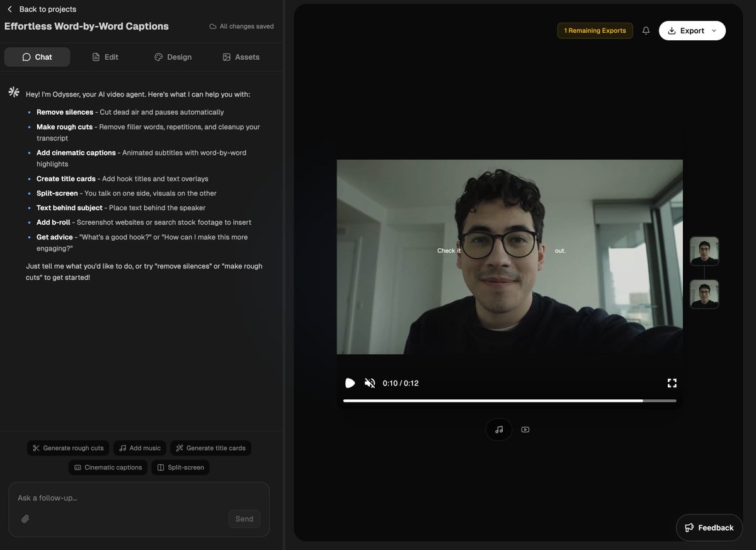Switch to the Edit tab

point(105,57)
